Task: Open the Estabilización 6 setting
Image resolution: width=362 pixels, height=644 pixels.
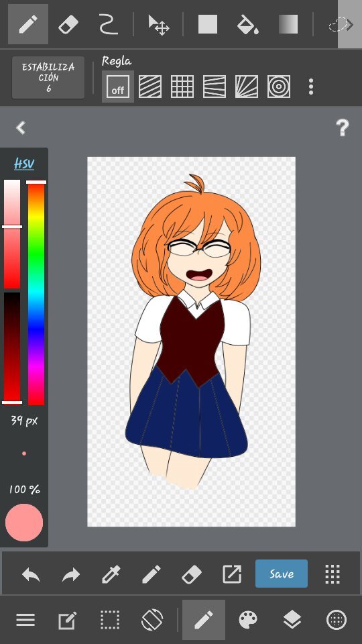Action: (48, 77)
